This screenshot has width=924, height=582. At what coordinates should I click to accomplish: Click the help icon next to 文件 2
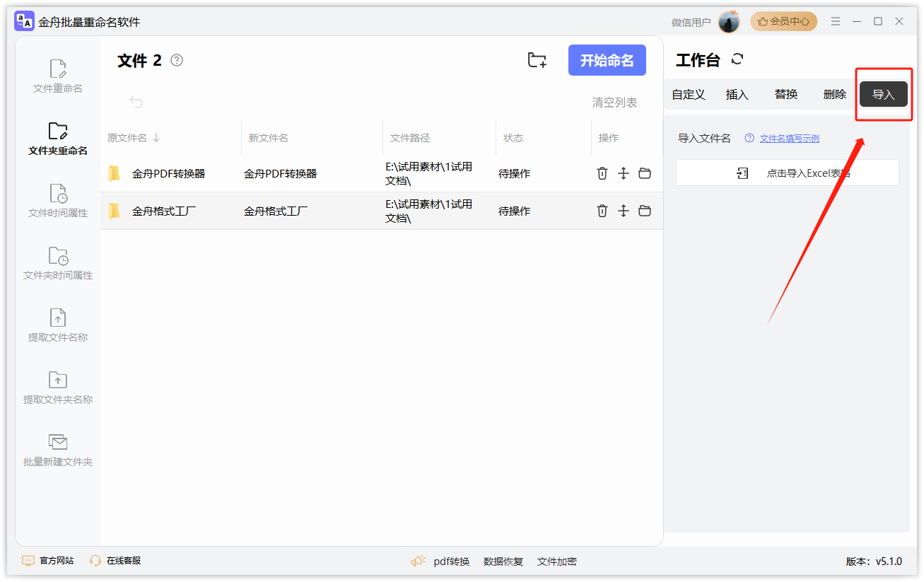(x=177, y=60)
